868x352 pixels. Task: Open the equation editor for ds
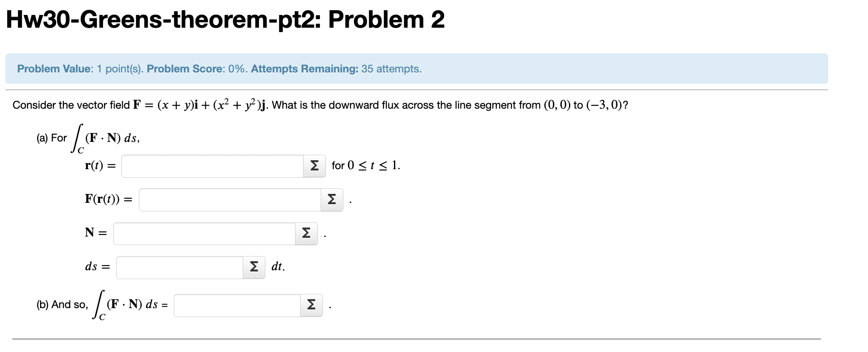pos(253,267)
